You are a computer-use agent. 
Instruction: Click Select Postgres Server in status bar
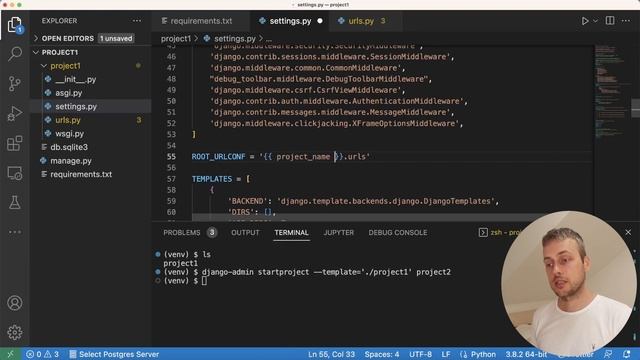point(114,354)
